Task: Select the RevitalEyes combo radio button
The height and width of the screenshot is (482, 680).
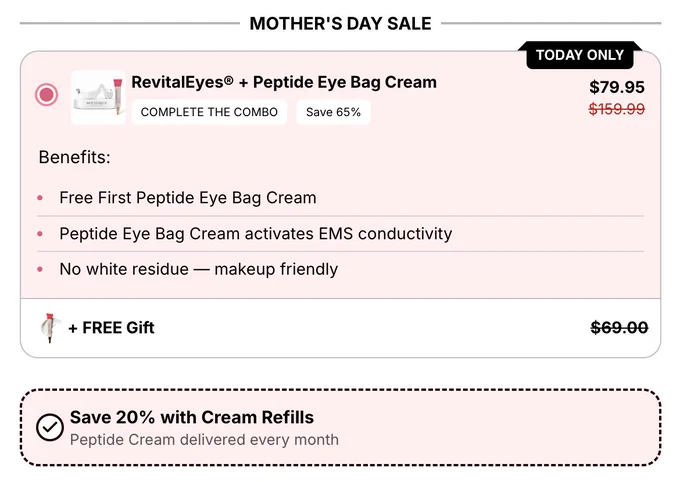Action: click(46, 95)
